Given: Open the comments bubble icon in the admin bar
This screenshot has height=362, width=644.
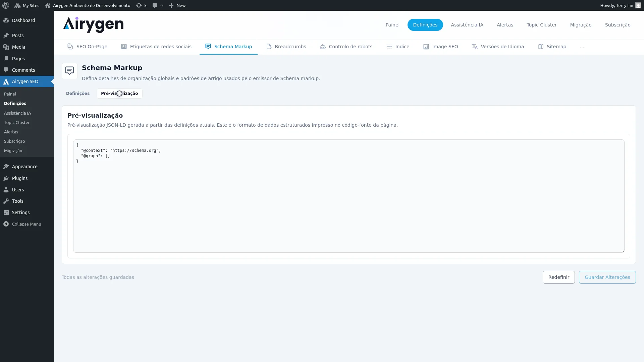Looking at the screenshot, I should [x=155, y=5].
